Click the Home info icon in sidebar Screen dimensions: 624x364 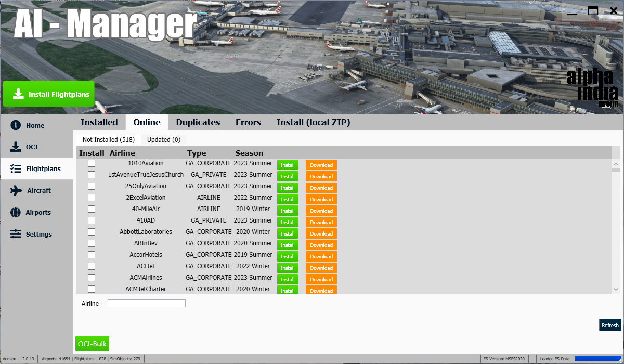(16, 125)
